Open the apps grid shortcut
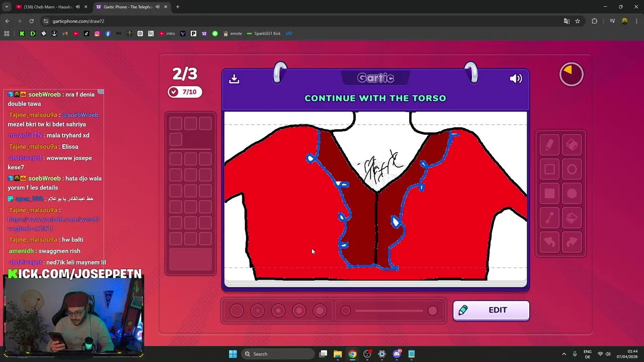This screenshot has width=644, height=362. pyautogui.click(x=7, y=34)
